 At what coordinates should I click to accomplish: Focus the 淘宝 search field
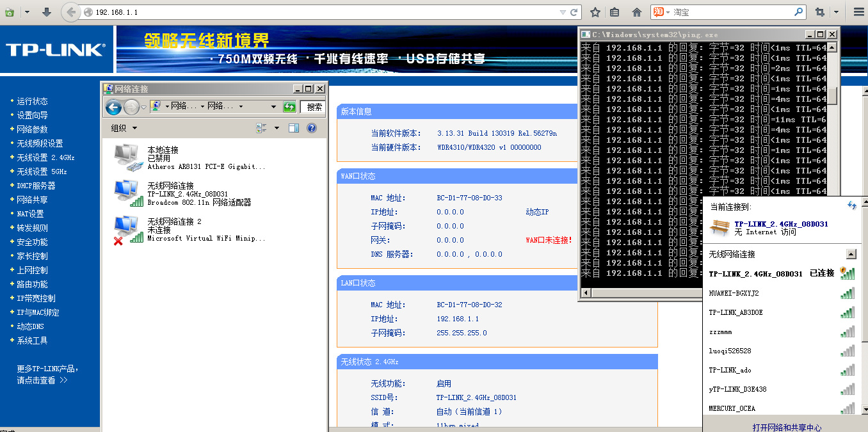pos(732,12)
